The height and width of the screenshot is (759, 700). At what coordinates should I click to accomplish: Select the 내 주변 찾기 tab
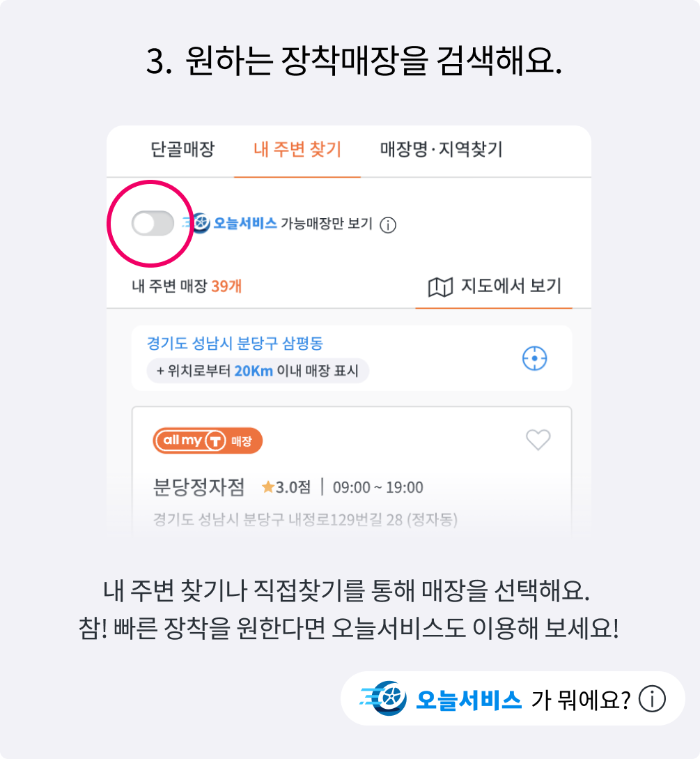[x=297, y=149]
